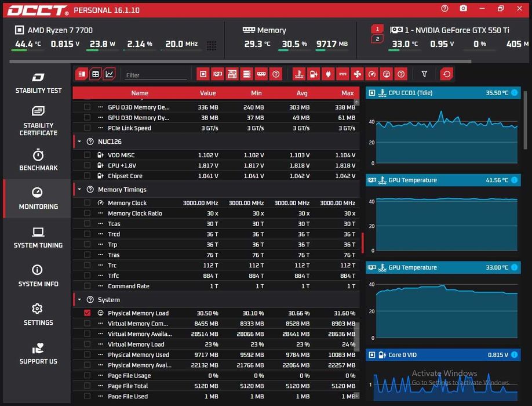Open help from the title bar question mark
This screenshot has width=532, height=406.
tap(444, 9)
